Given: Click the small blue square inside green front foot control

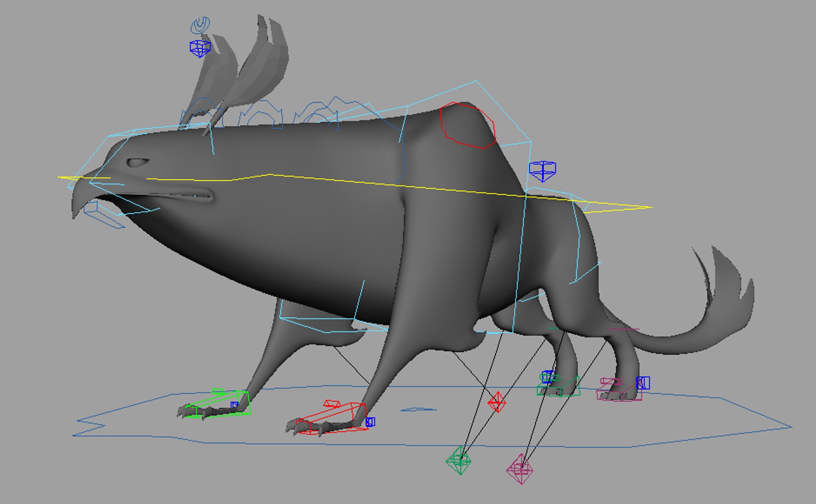Looking at the screenshot, I should pyautogui.click(x=234, y=405).
